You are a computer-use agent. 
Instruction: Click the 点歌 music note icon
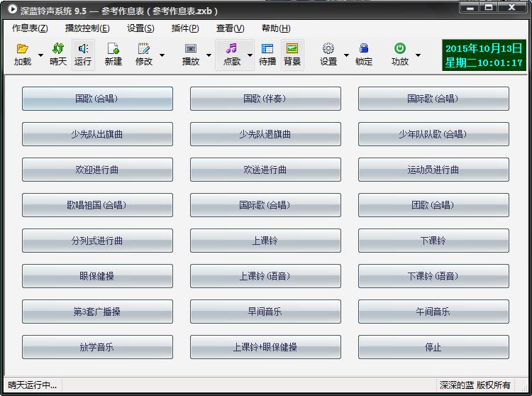point(231,49)
